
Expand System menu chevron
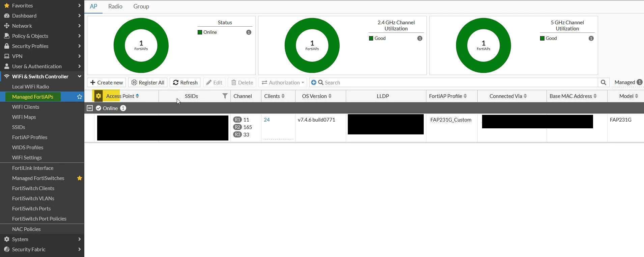click(x=79, y=239)
